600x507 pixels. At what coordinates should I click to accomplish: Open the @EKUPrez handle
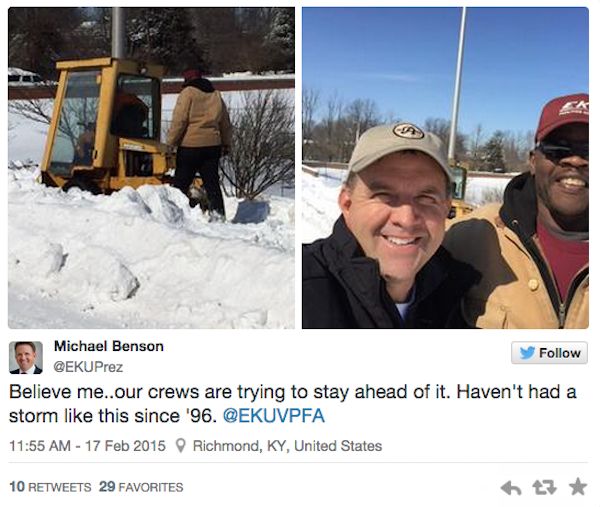coord(88,367)
